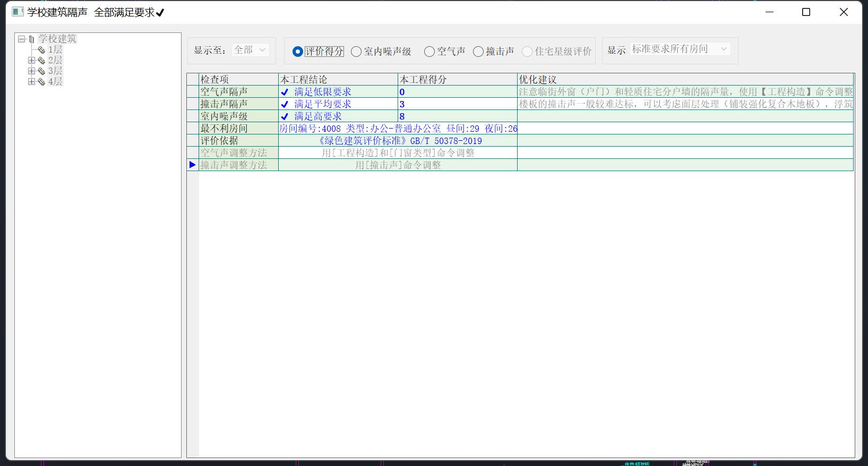Click the 优化建议 column header

pos(685,79)
